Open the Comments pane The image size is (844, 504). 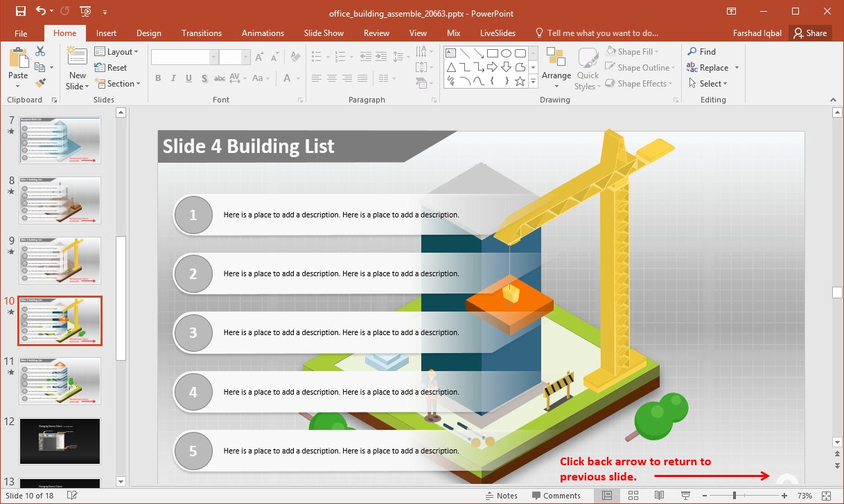coord(558,495)
